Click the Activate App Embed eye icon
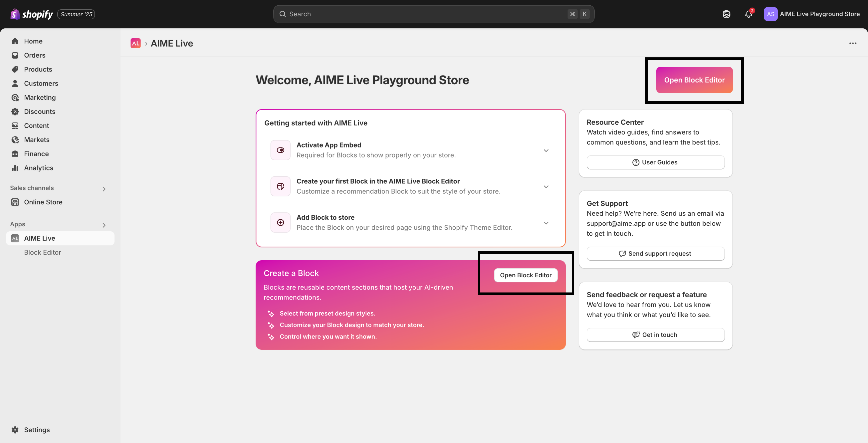Screen dimensions: 868x443 tap(280, 150)
